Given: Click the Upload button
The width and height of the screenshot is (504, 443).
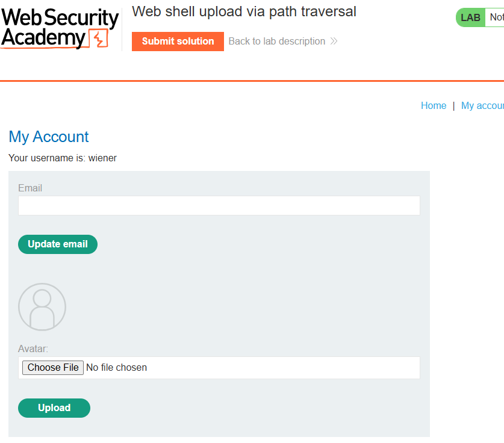Looking at the screenshot, I should [54, 408].
